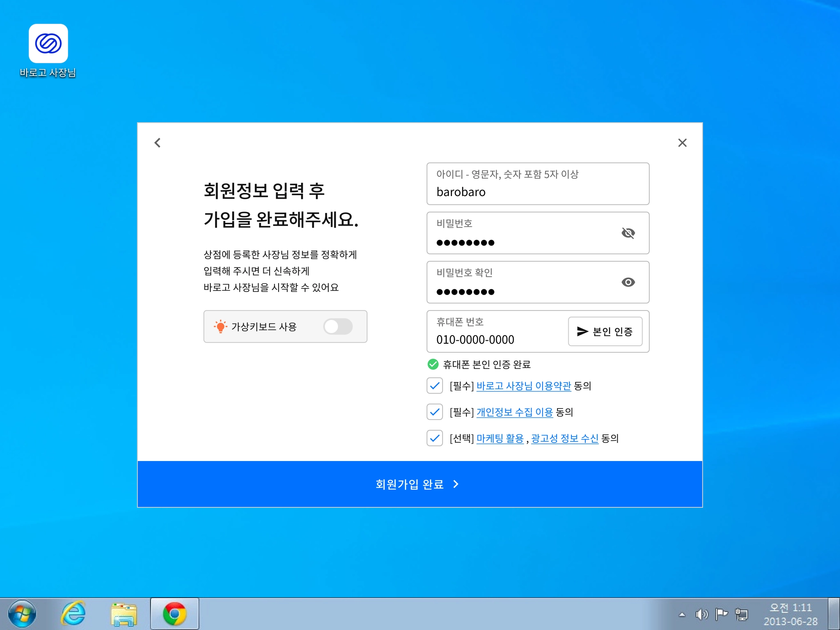The width and height of the screenshot is (840, 630).
Task: Open the Windows Start menu orb
Action: [22, 614]
